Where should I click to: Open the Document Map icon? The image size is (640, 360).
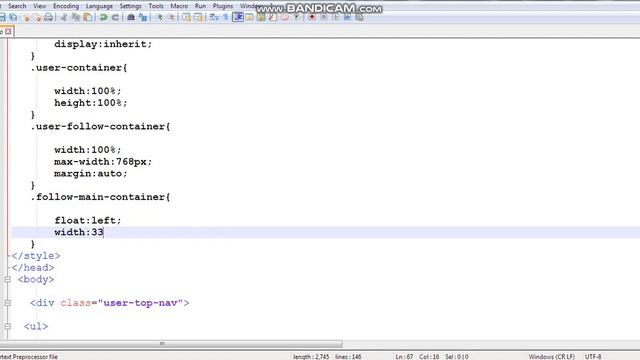tap(261, 17)
